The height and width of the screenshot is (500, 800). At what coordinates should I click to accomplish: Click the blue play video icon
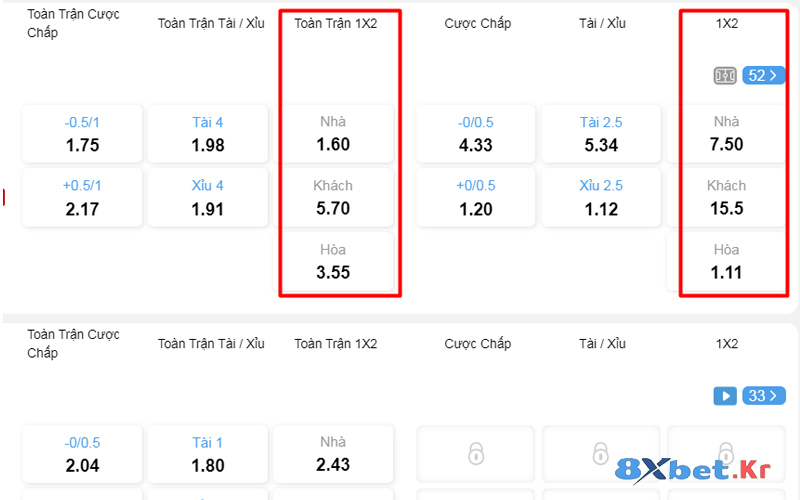pos(725,396)
